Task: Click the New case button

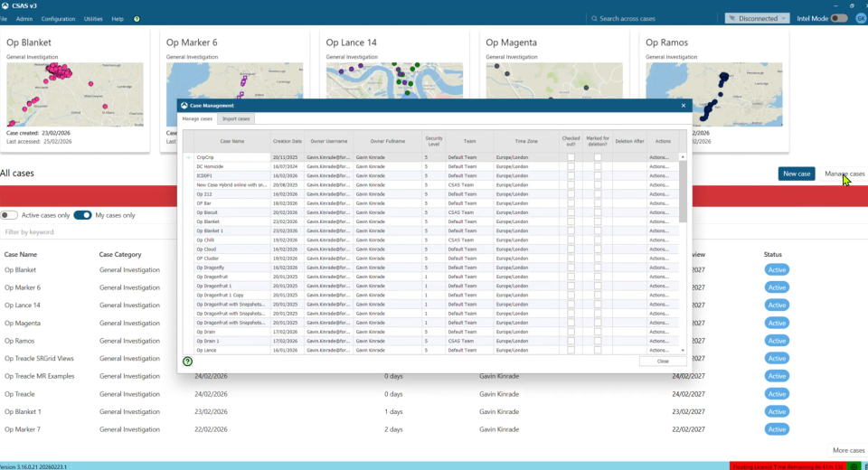Action: pos(796,174)
